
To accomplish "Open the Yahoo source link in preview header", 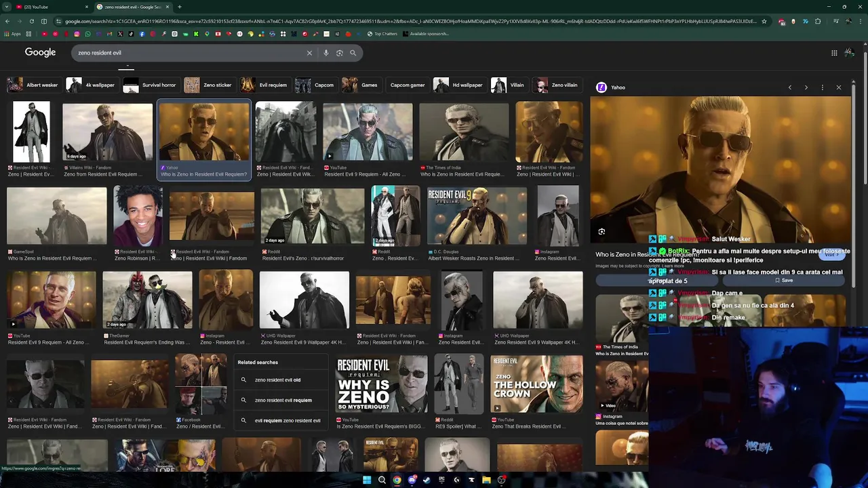I will [x=611, y=87].
